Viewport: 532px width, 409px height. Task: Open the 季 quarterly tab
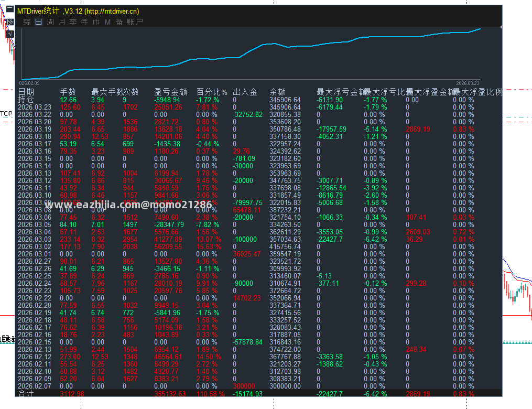point(73,22)
